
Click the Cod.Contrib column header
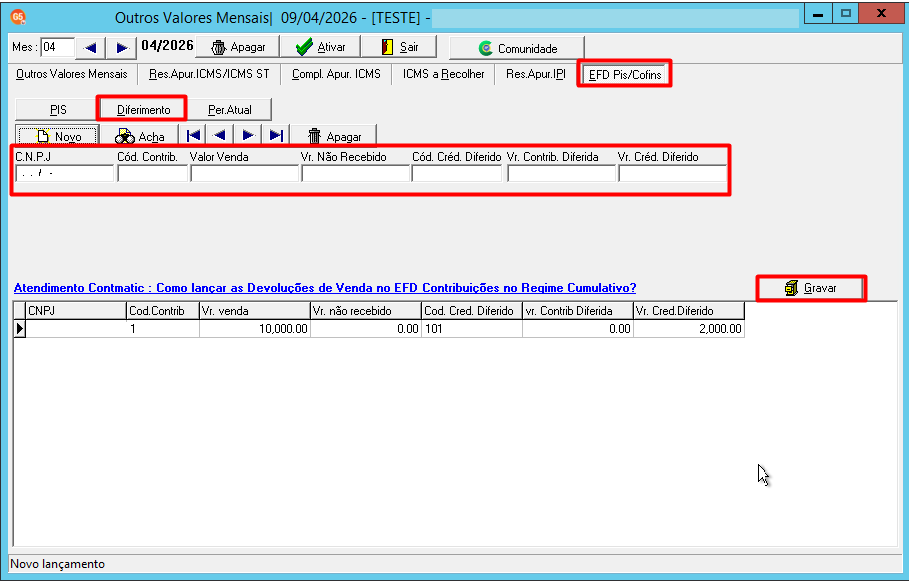[163, 311]
